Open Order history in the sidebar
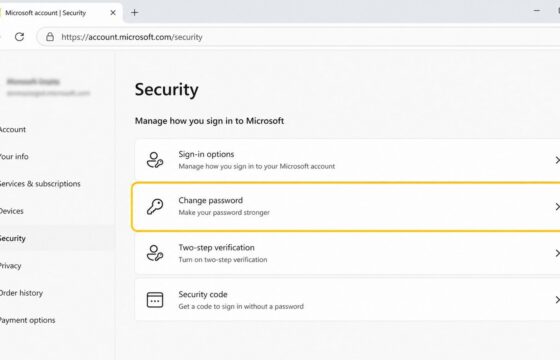Image resolution: width=560 pixels, height=360 pixels. click(x=21, y=293)
